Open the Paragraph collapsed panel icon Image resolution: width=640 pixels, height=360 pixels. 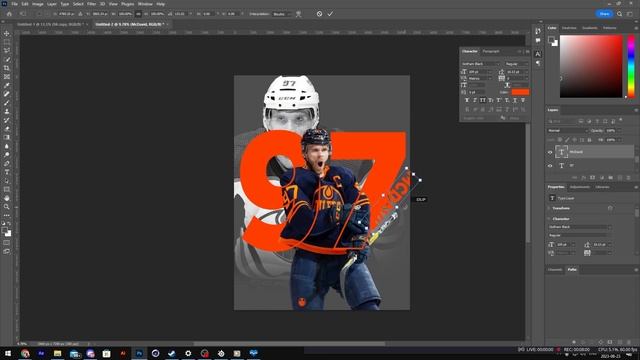coord(538,63)
